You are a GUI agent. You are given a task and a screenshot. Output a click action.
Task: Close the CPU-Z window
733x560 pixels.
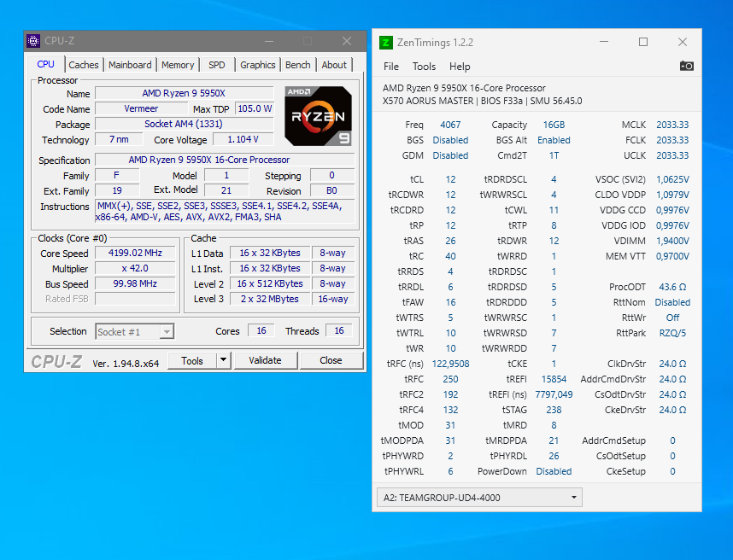[346, 41]
